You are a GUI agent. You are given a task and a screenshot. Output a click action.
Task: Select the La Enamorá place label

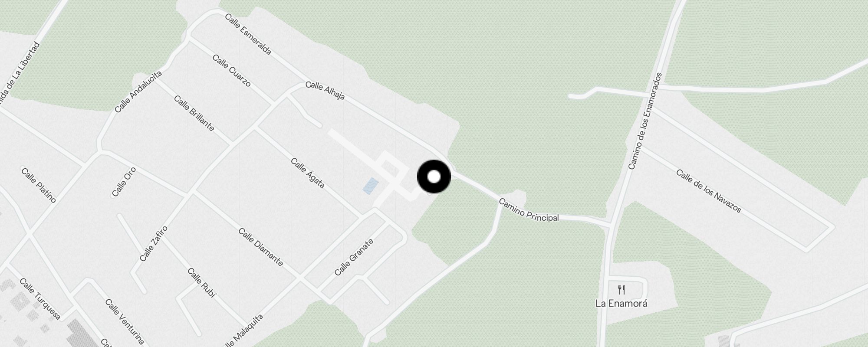621,303
